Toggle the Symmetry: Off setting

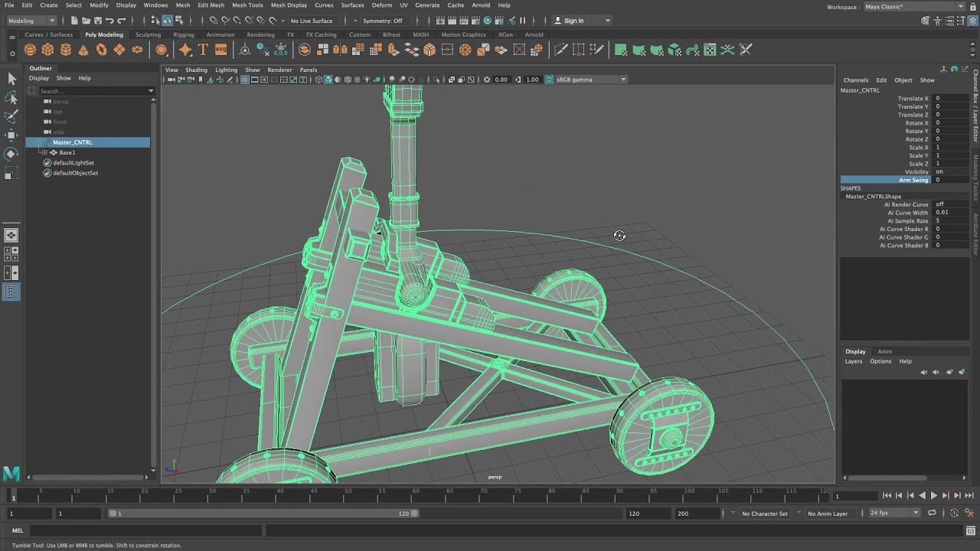[382, 21]
